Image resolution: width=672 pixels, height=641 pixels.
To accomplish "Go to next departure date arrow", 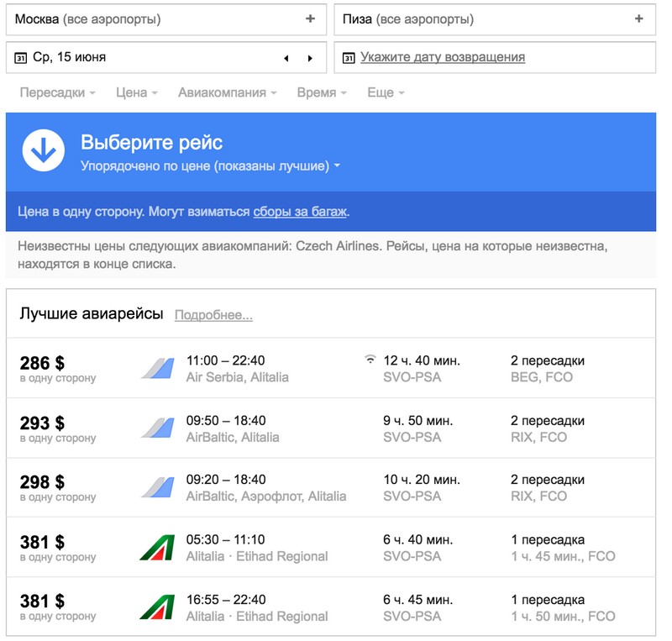I will 310,58.
